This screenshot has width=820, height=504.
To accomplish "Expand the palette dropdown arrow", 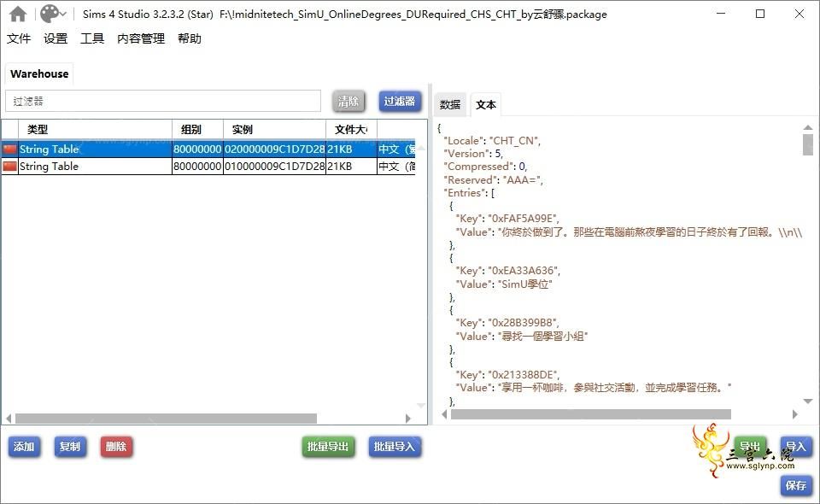I will pyautogui.click(x=62, y=15).
